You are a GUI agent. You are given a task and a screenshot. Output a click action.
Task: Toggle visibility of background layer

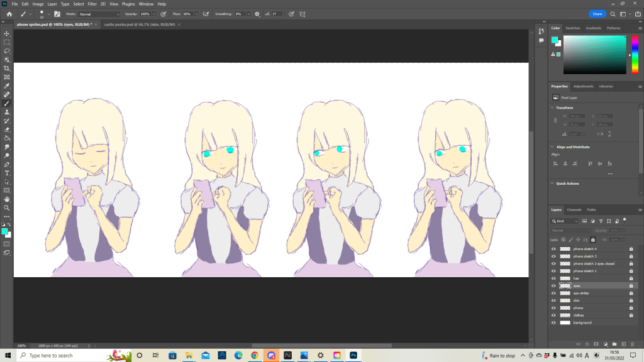(554, 322)
